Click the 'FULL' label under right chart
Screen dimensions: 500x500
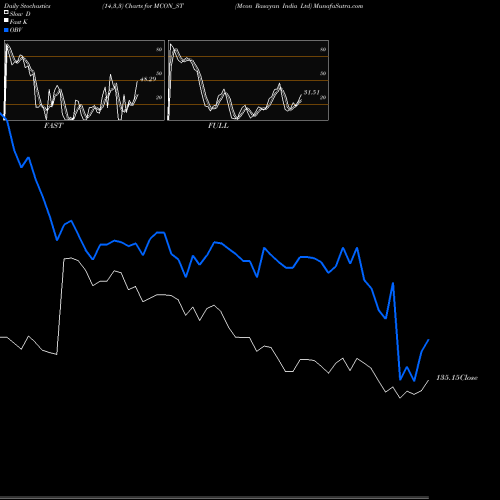[x=218, y=126]
